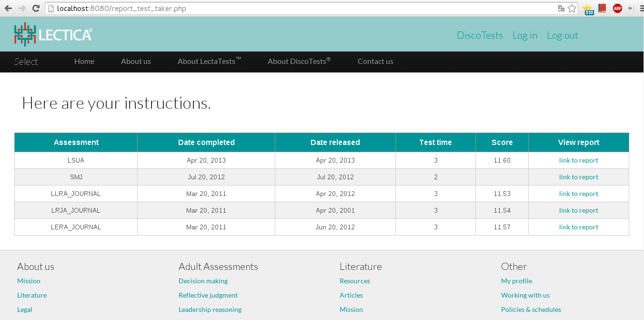This screenshot has width=644, height=320.
Task: Click the Lectica logo
Action: [x=53, y=34]
